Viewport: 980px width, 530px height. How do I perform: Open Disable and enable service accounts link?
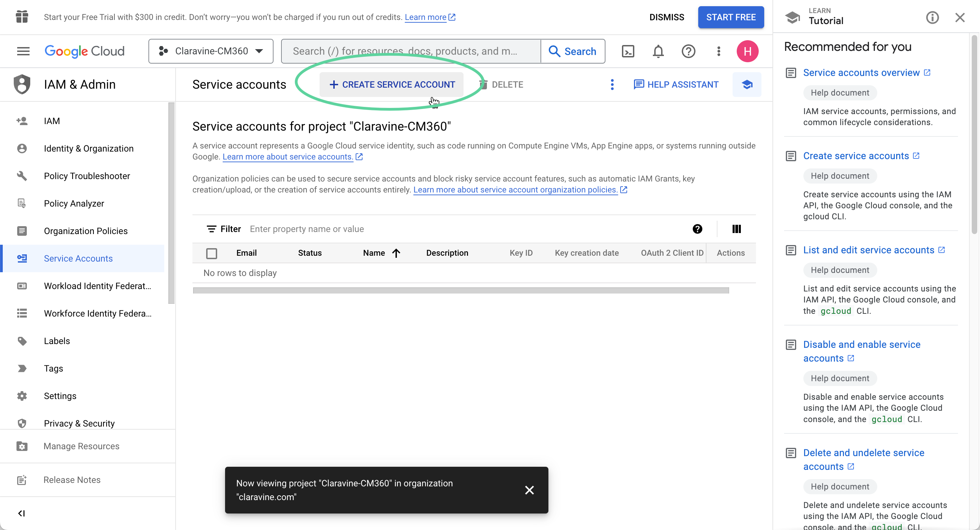(x=861, y=352)
